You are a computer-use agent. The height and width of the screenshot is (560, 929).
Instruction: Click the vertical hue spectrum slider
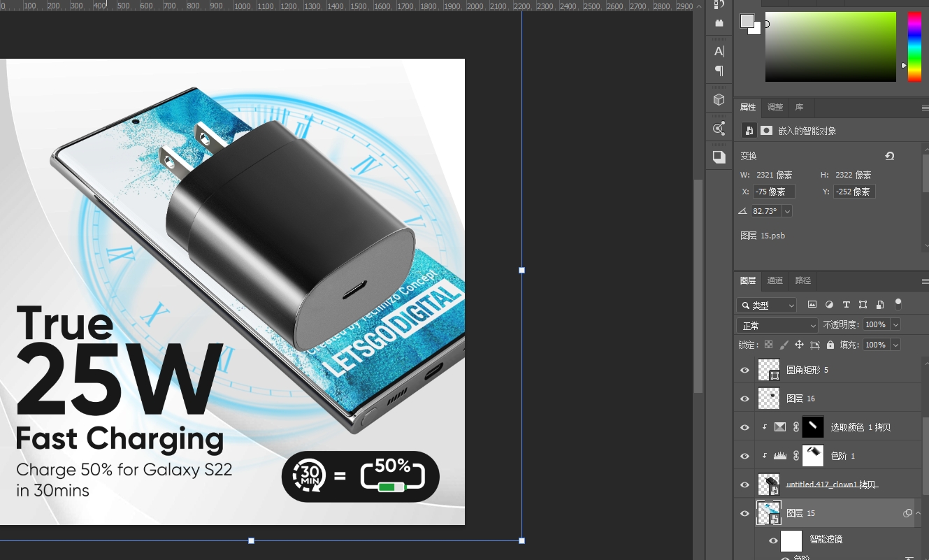[x=914, y=47]
